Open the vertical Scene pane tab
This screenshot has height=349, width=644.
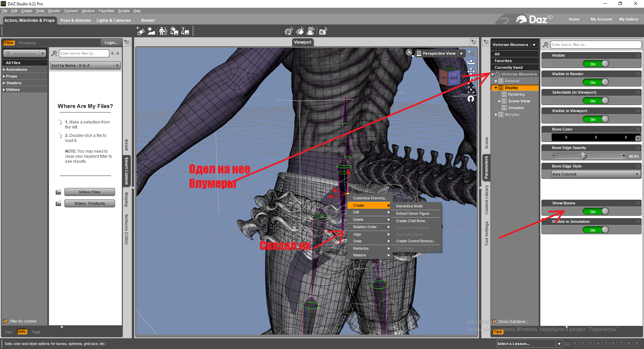click(x=486, y=143)
